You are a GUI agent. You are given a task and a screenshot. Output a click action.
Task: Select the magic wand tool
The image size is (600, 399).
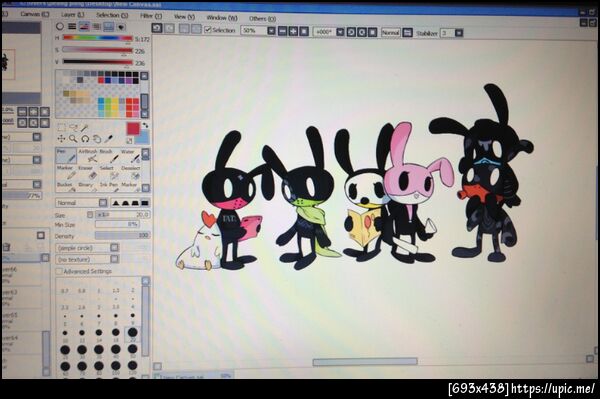coord(85,127)
